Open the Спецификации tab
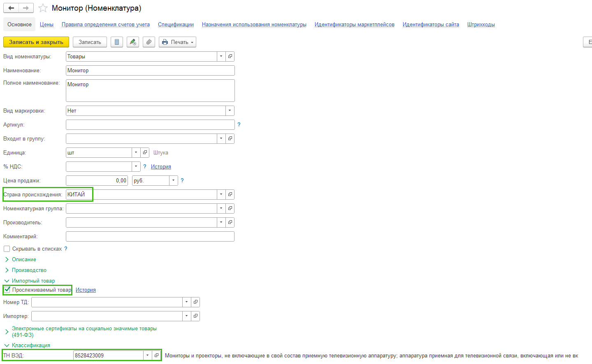 coord(176,24)
